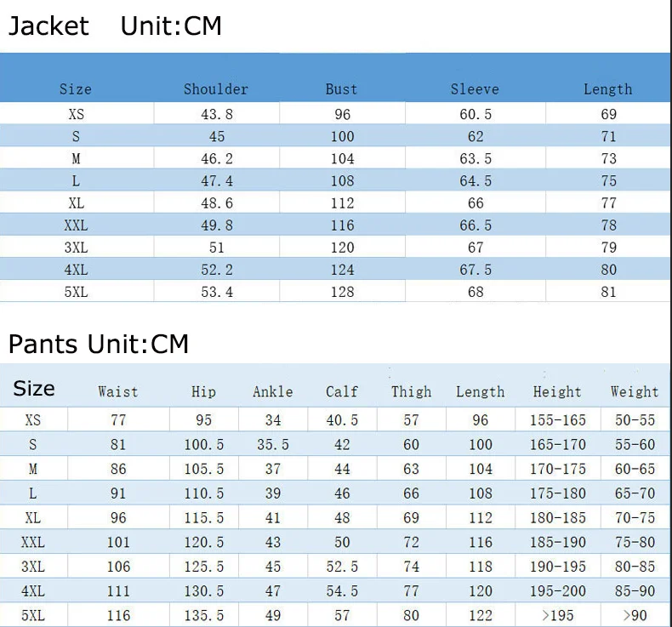
Task: Select the Bust column header
Action: pyautogui.click(x=342, y=89)
